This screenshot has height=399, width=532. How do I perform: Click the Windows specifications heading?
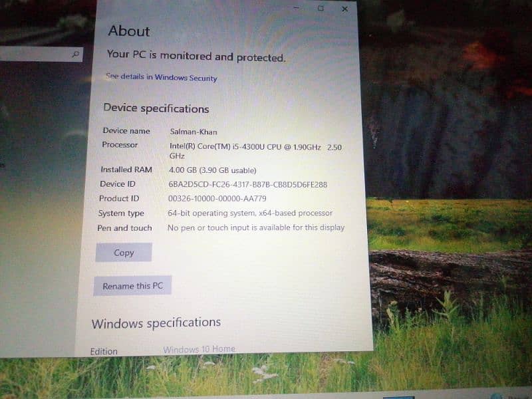[x=156, y=323]
